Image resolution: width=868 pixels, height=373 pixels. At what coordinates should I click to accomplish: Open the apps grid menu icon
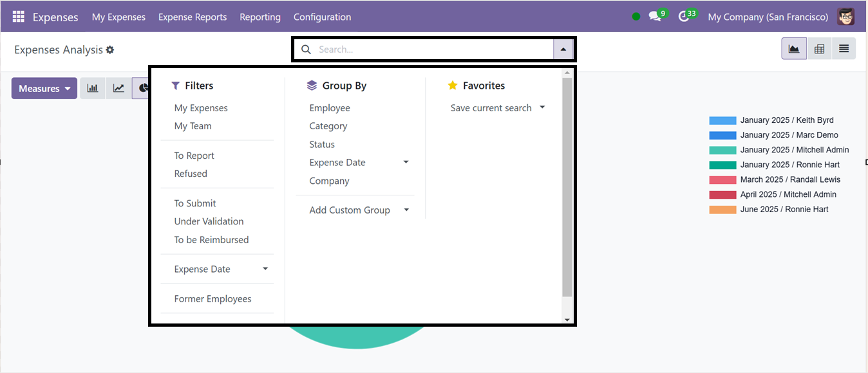point(18,17)
